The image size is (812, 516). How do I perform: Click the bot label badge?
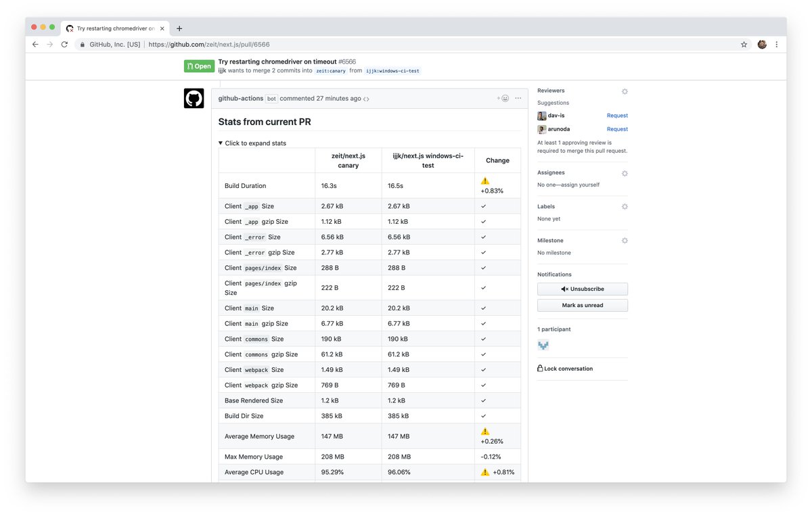[271, 99]
